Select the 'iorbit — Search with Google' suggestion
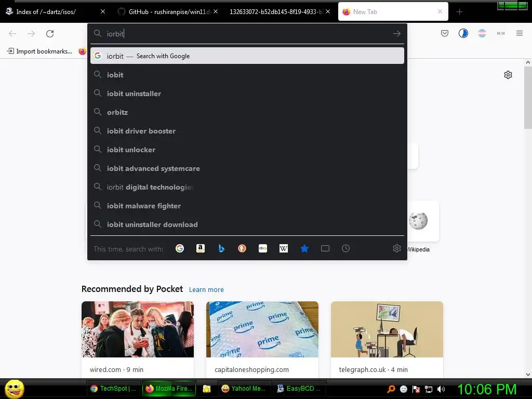The image size is (532, 399). click(x=247, y=56)
